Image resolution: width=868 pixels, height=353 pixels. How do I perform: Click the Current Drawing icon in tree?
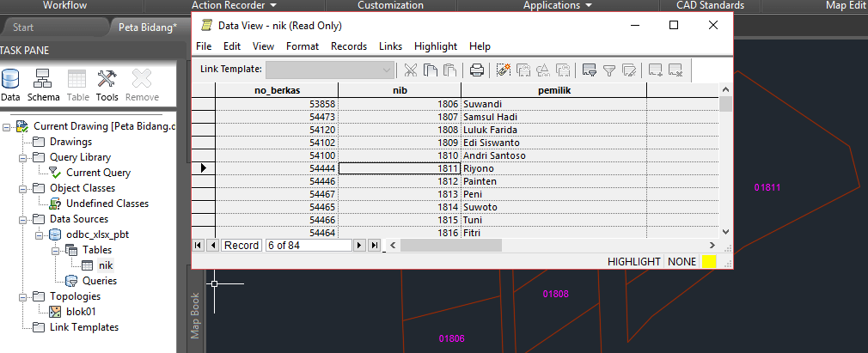(x=22, y=126)
